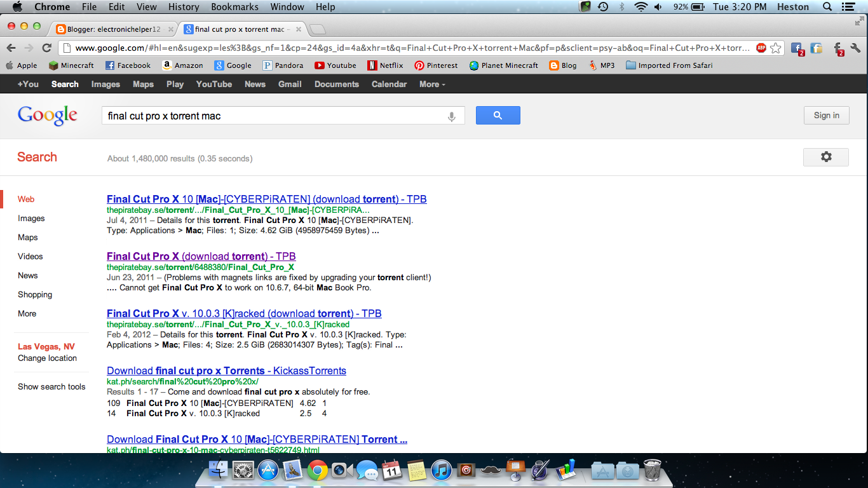Reload the page with the refresh icon
This screenshot has width=868, height=488.
pos(46,48)
